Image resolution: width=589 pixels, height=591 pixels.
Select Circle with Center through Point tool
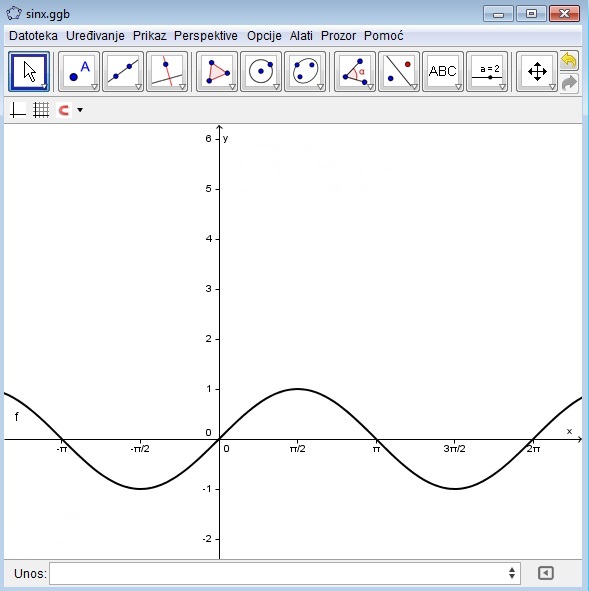(x=261, y=72)
